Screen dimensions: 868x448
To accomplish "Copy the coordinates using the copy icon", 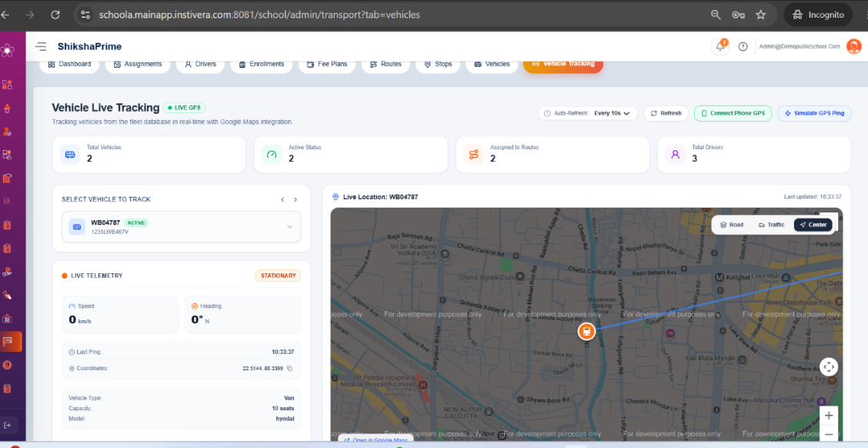I will (x=289, y=368).
